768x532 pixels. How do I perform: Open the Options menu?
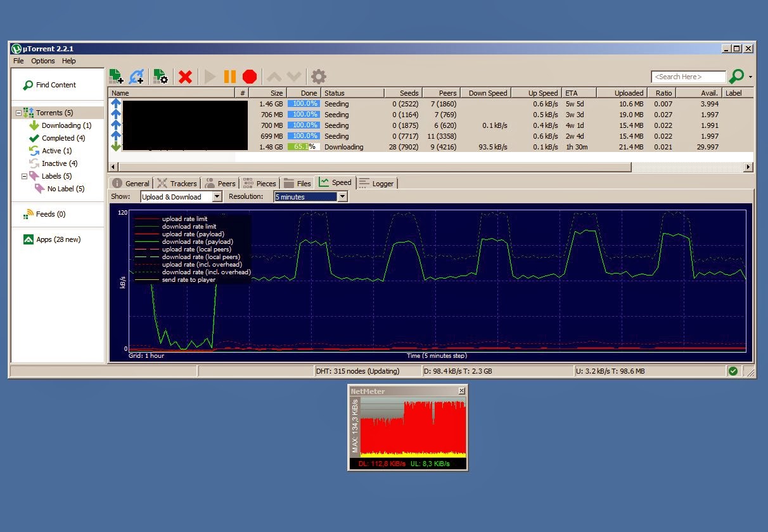(x=43, y=61)
